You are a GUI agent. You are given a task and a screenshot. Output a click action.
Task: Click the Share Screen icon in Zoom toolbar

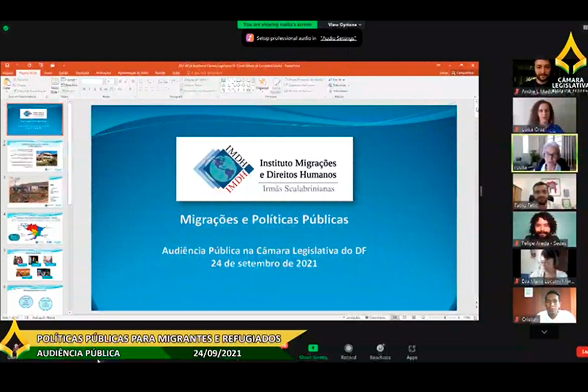pyautogui.click(x=313, y=349)
